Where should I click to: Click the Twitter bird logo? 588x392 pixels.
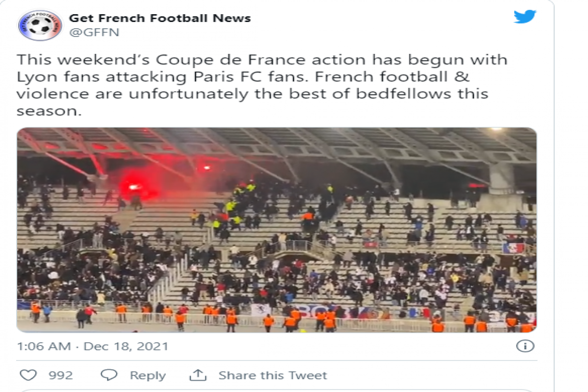[525, 16]
